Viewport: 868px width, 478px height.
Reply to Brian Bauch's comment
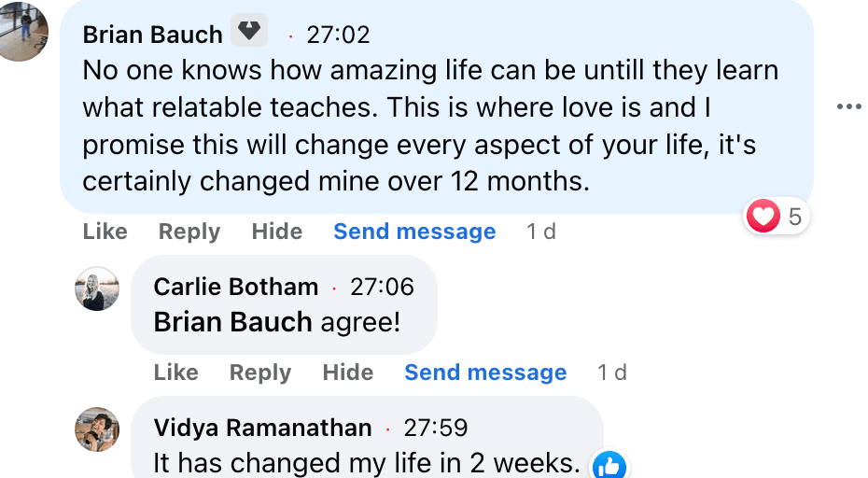point(189,232)
